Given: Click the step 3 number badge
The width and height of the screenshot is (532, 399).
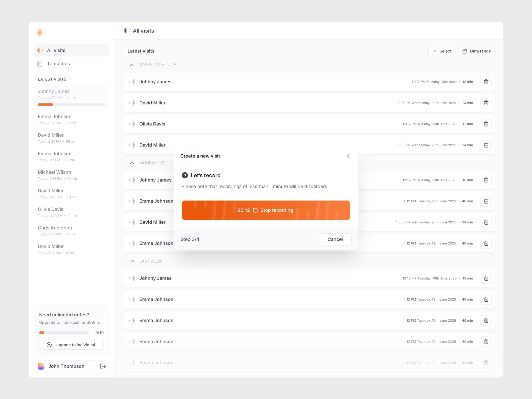Looking at the screenshot, I should (x=185, y=175).
